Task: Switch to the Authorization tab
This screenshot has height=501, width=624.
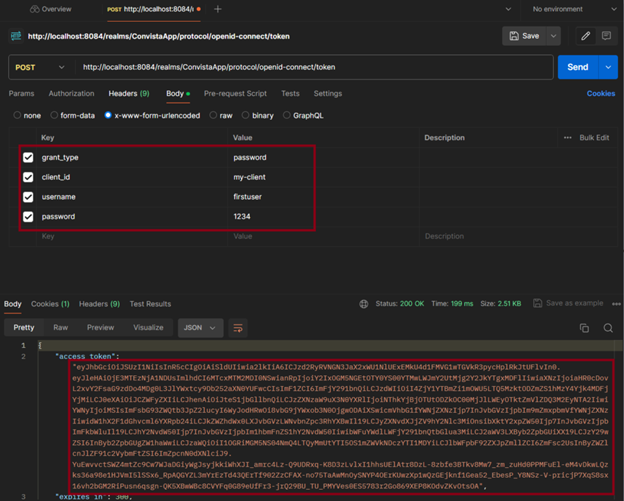Action: click(x=71, y=94)
